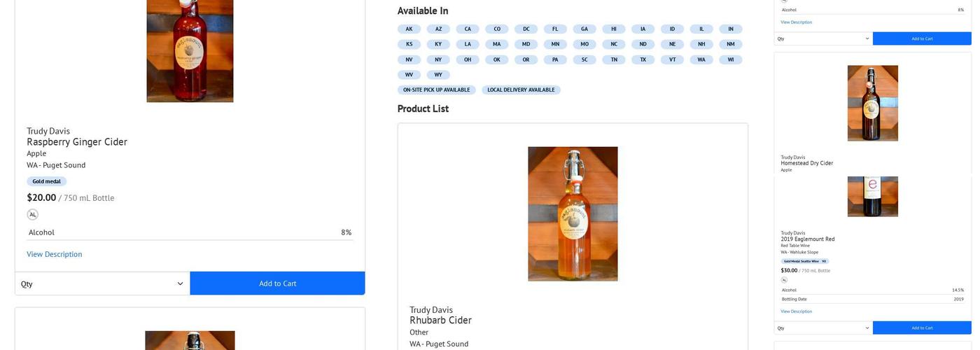Expand Qty dropdown for 2019 Eaglemount Red
980x350 pixels.
(823, 328)
